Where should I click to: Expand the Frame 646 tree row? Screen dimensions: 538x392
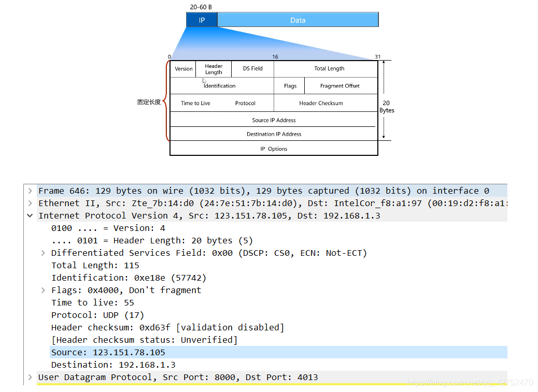pos(30,191)
